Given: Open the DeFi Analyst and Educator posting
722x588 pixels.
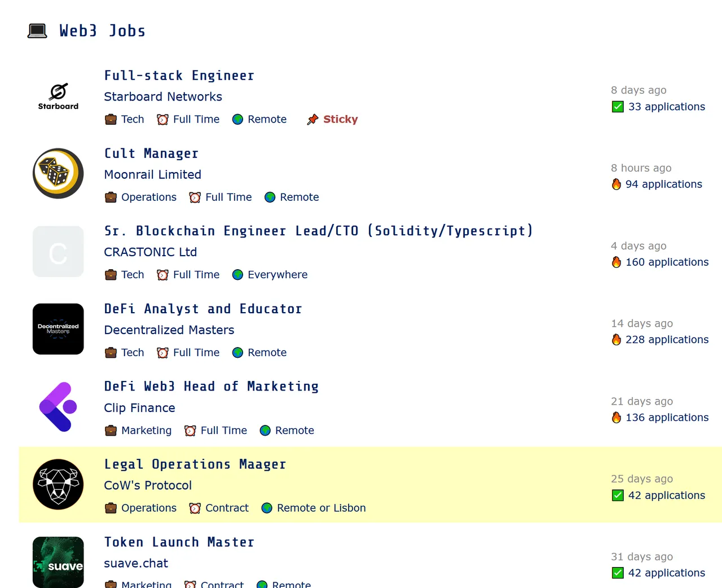Looking at the screenshot, I should coord(203,309).
